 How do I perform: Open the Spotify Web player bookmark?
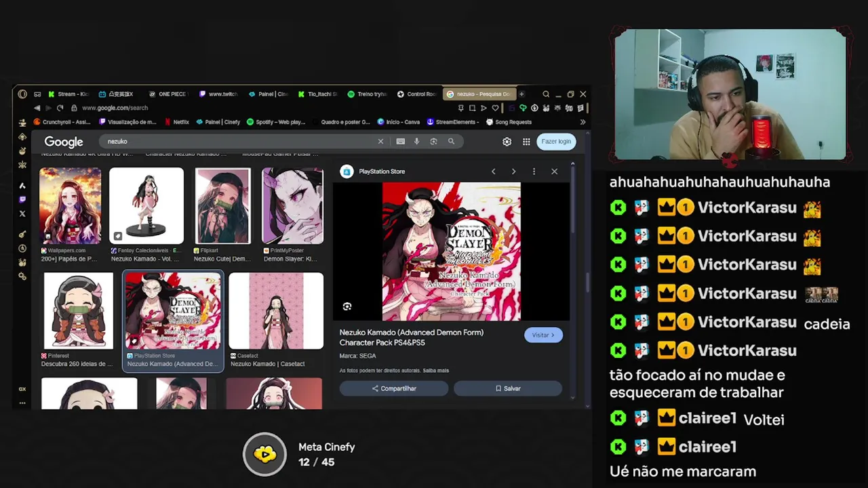click(276, 122)
